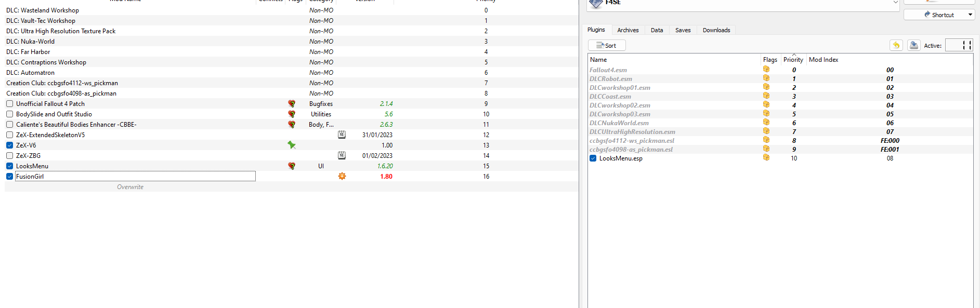Viewport: 980px width, 308px height.
Task: Click the box flag icon for DLCRobot.esm
Action: 766,78
